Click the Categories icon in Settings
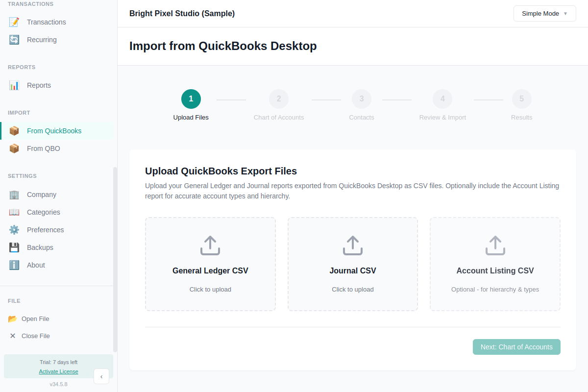 click(x=13, y=212)
